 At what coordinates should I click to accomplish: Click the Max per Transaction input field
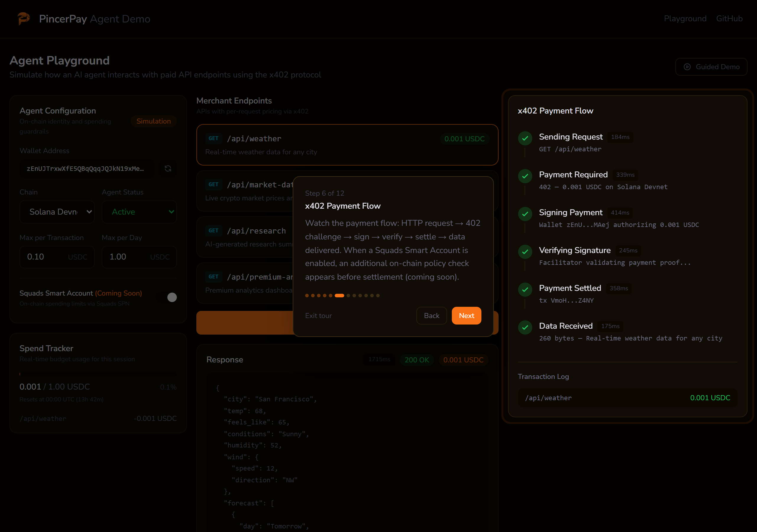point(57,257)
